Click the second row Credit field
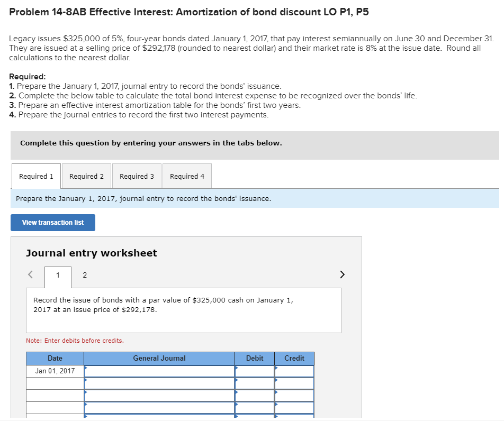Screen dimensions: 504x422 (x=294, y=382)
